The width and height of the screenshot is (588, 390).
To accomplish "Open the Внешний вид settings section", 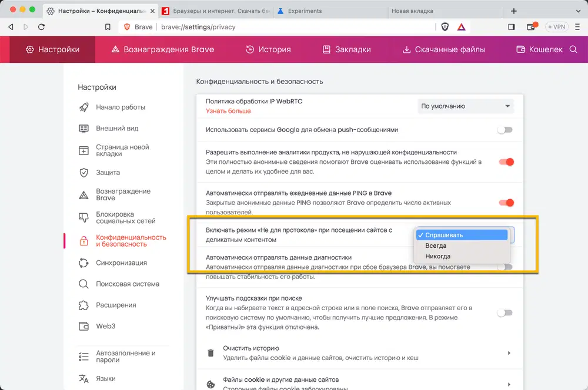I will [x=117, y=129].
